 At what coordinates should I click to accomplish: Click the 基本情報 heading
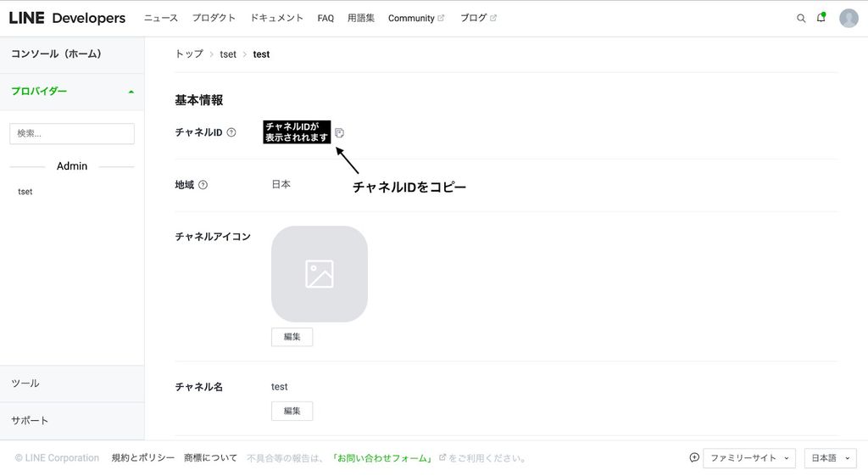point(198,100)
